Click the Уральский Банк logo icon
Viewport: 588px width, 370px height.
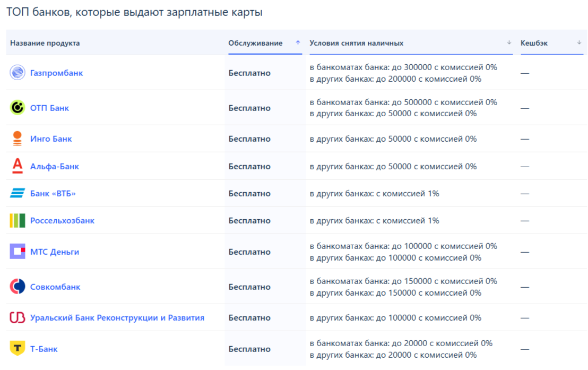(x=18, y=317)
